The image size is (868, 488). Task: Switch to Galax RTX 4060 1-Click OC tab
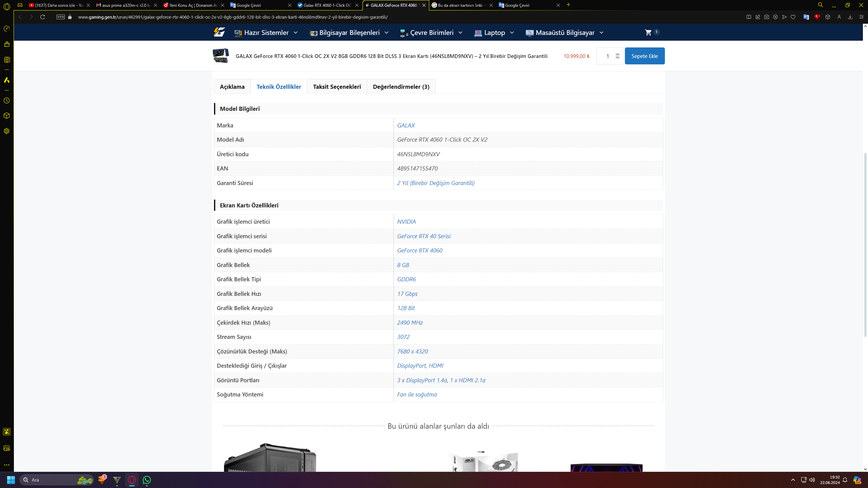click(325, 5)
